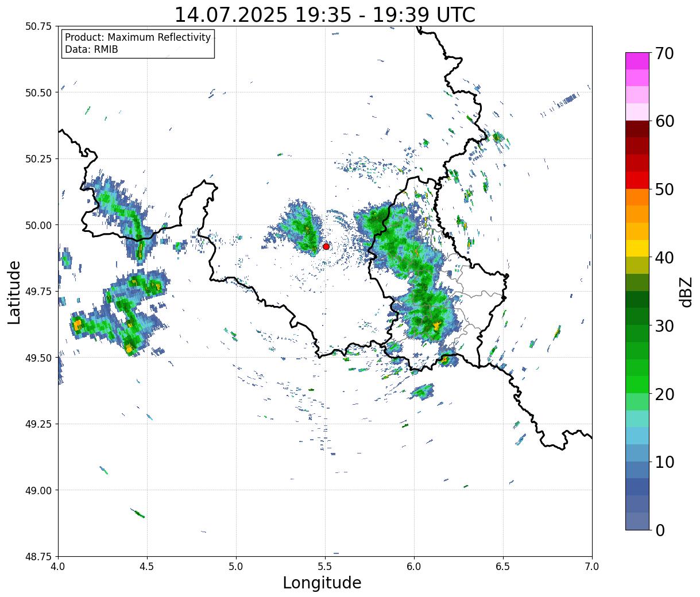Click the 'Data: RMIB' text
The width and height of the screenshot is (700, 597).
(x=91, y=50)
